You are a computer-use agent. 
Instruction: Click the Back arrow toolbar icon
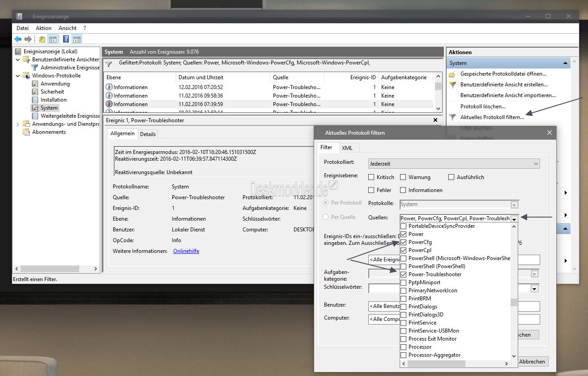[18, 39]
